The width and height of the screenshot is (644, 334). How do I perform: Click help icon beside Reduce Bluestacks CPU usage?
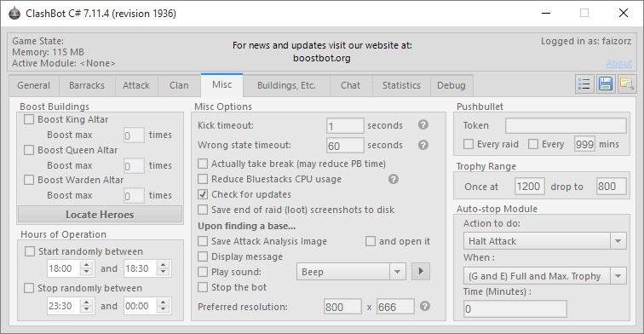393,179
